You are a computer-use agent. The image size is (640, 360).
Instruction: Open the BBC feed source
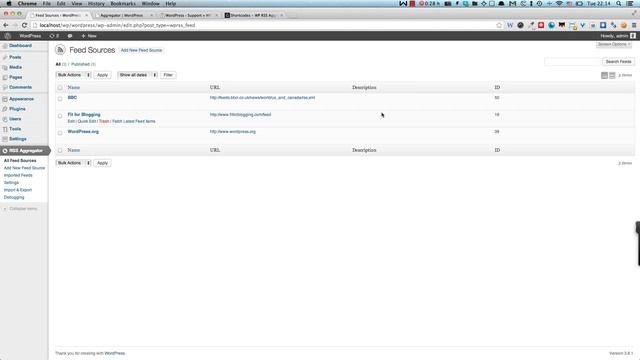[x=72, y=98]
